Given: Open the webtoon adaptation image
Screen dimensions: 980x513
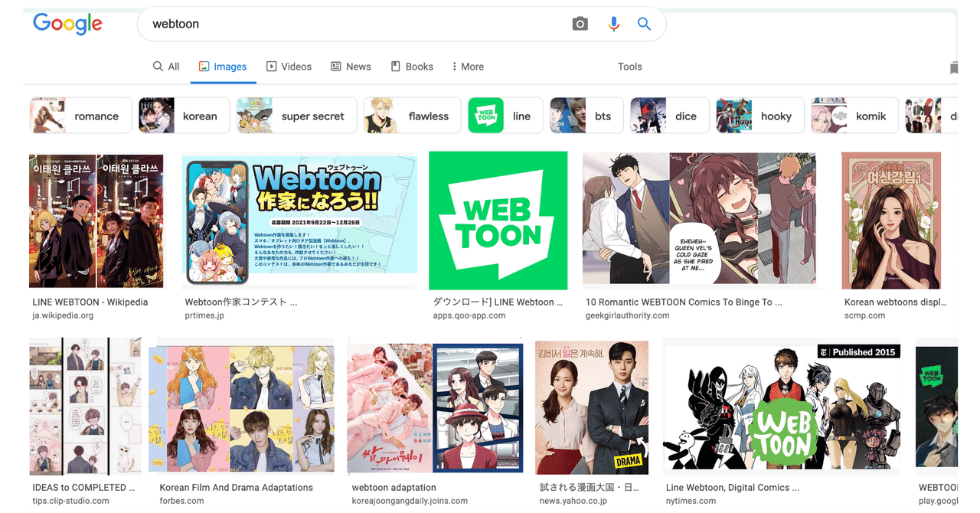Looking at the screenshot, I should 435,407.
